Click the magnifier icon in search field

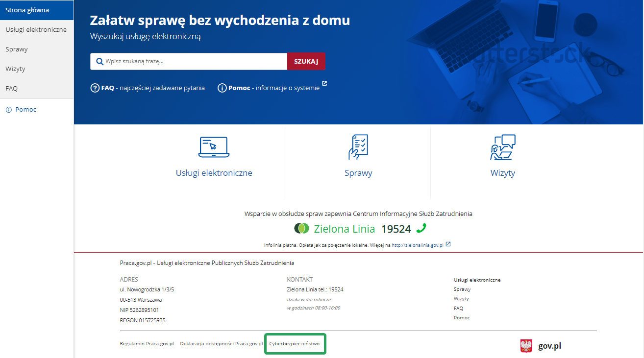coord(100,62)
